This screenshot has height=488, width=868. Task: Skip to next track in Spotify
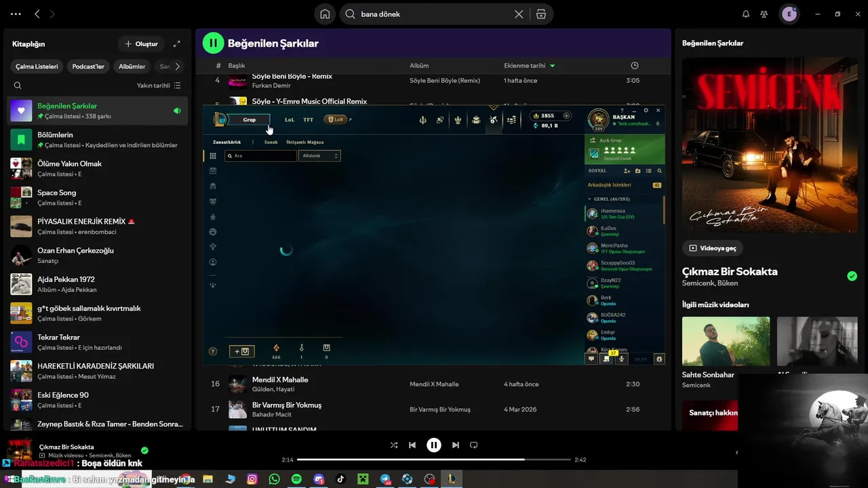456,445
